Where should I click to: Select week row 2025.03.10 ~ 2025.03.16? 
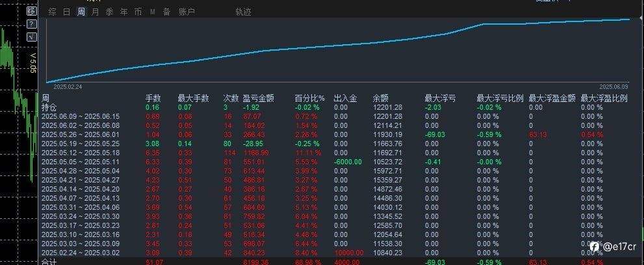tap(81, 234)
